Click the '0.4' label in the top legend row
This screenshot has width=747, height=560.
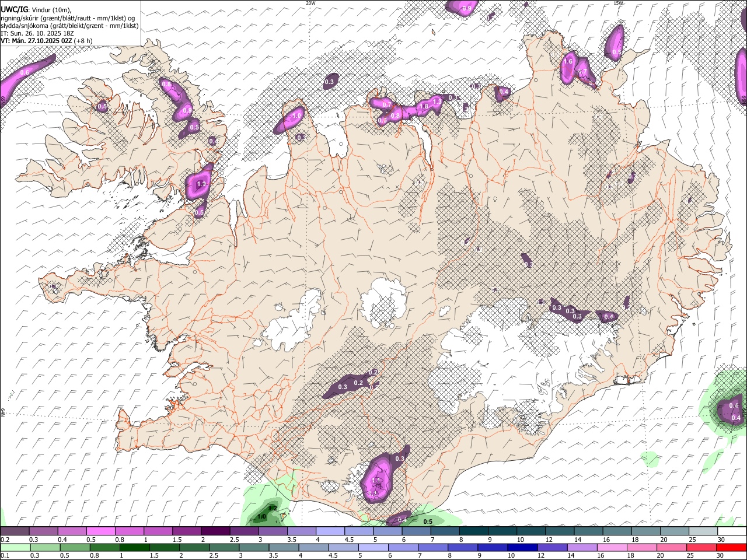(62, 540)
